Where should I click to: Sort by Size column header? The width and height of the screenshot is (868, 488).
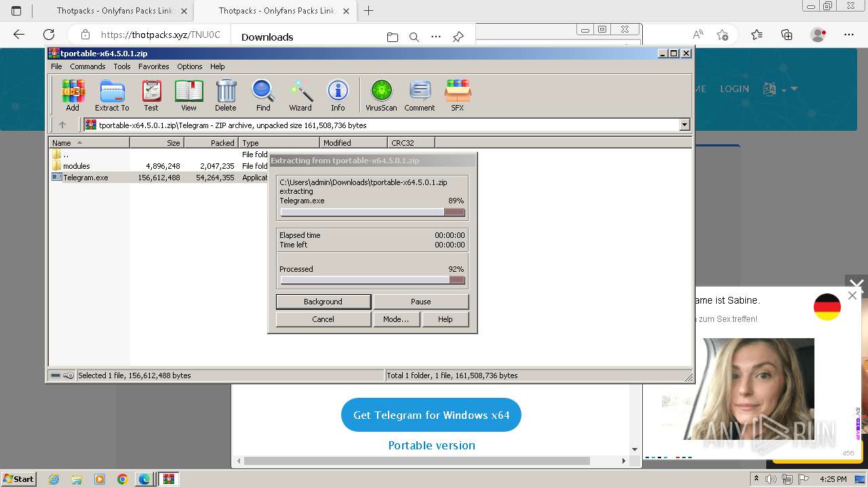tap(157, 142)
